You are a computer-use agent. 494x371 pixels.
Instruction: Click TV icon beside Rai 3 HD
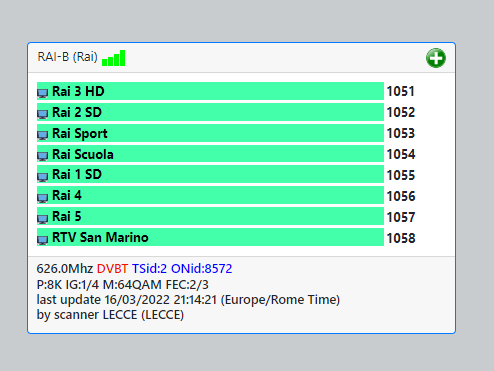click(42, 93)
